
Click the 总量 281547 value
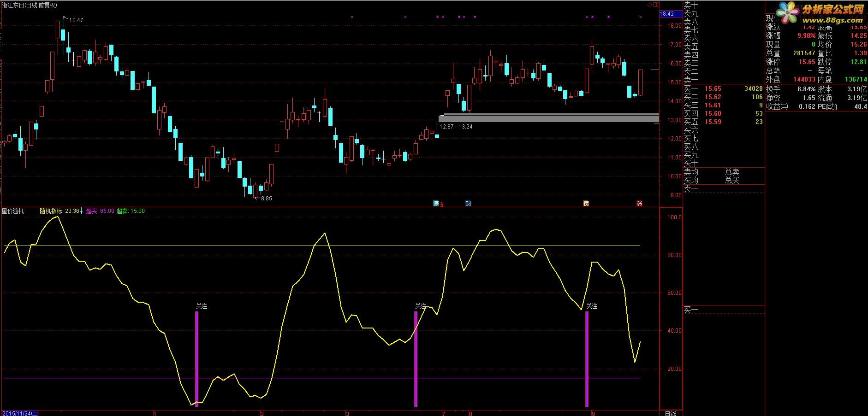(804, 53)
